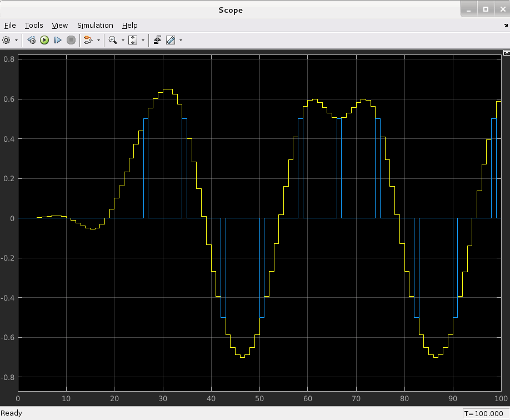Run the simulation with the green play button
510x420 pixels.
tap(44, 40)
